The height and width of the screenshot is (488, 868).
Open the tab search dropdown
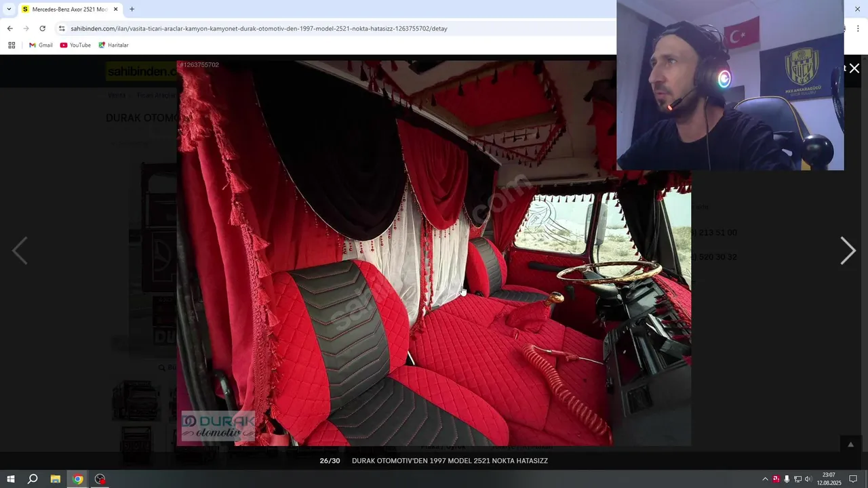9,9
